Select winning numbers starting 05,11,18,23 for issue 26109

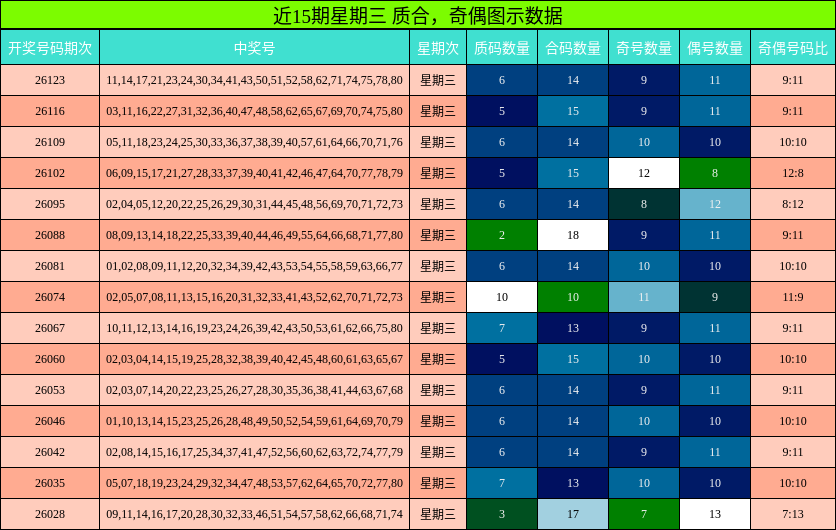pyautogui.click(x=254, y=142)
